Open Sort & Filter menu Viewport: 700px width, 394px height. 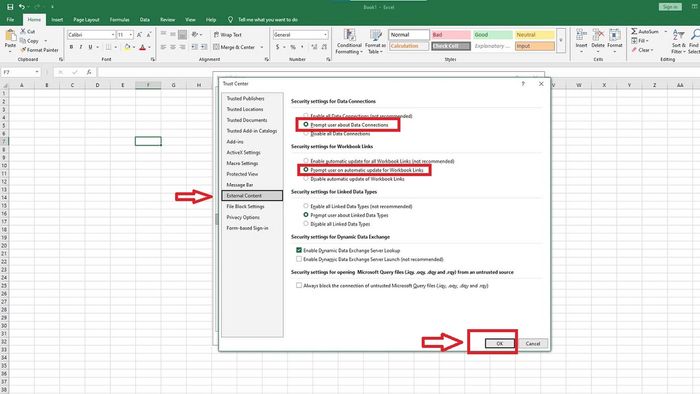678,41
